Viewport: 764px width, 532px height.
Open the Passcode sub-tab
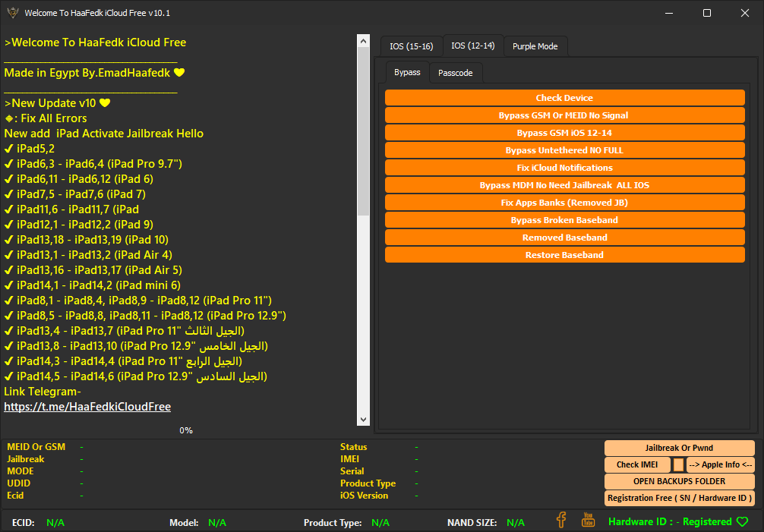(x=456, y=73)
